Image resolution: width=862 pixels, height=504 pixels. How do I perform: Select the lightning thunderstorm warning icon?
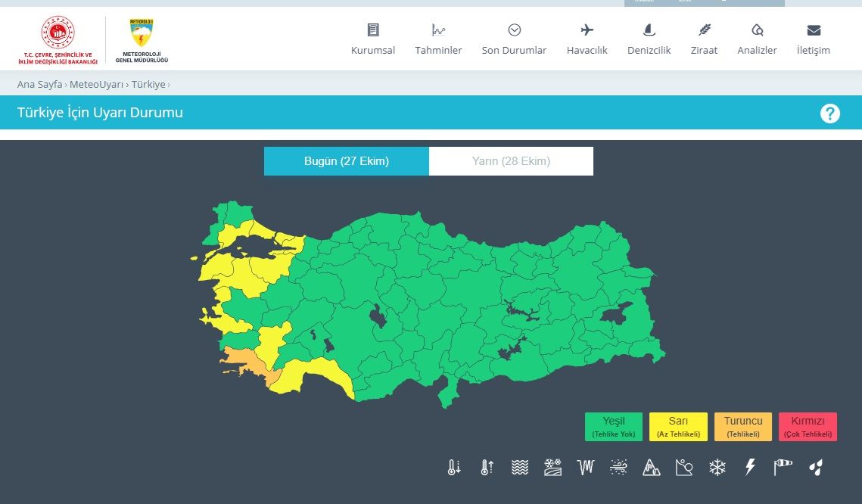click(750, 467)
